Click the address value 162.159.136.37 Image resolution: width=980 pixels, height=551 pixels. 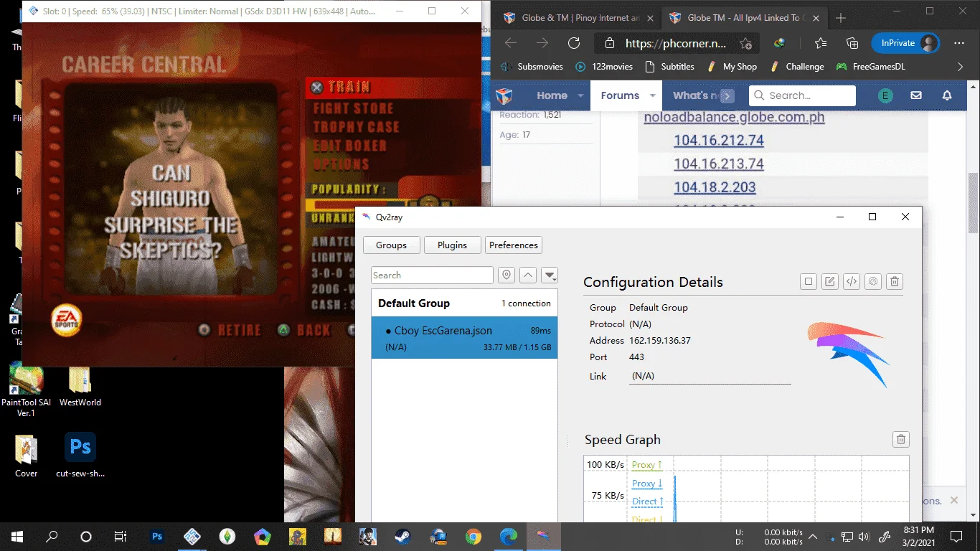point(660,340)
